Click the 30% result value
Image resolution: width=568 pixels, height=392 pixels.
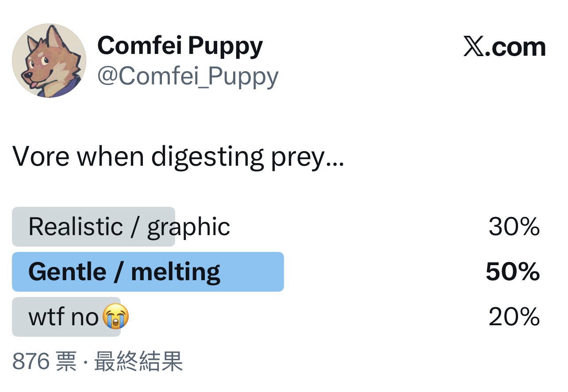514,227
